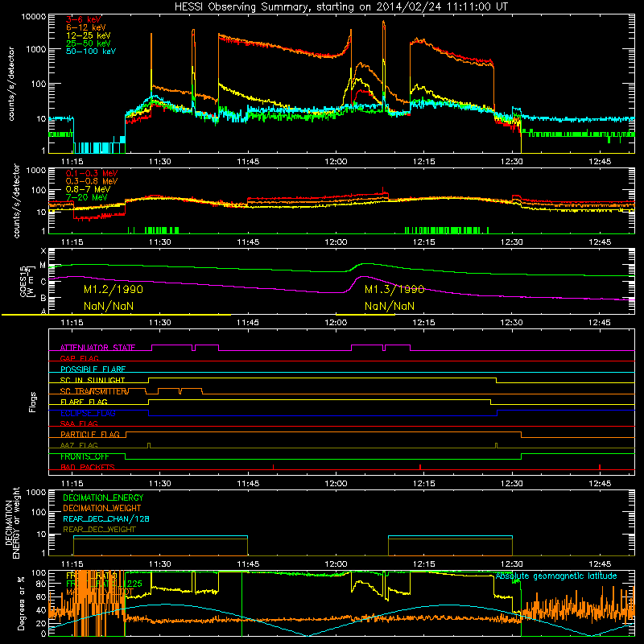Click the GOES15 axis label
Image resolution: width=644 pixels, height=644 pixels.
pyautogui.click(x=25, y=281)
